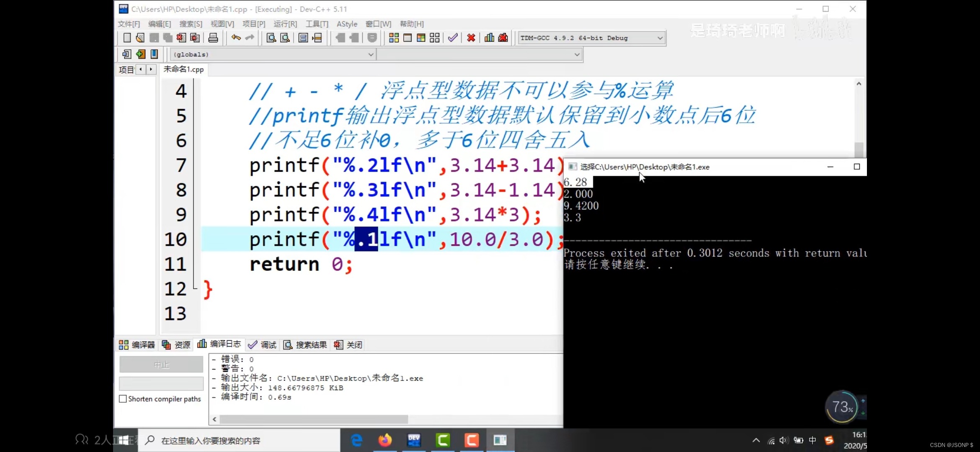Click the bar chart profile analysis icon
This screenshot has width=980, height=452.
489,38
